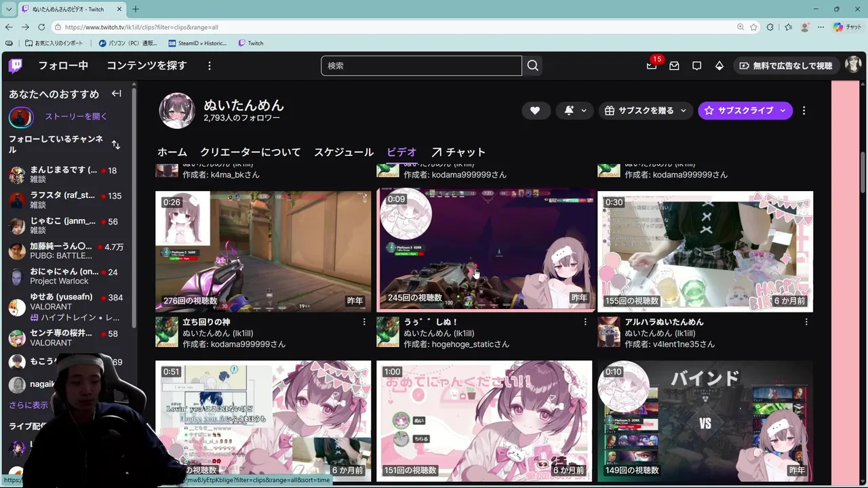The image size is (868, 488).
Task: Collapse the あなたへのおすすめ sidebar
Action: pos(117,94)
